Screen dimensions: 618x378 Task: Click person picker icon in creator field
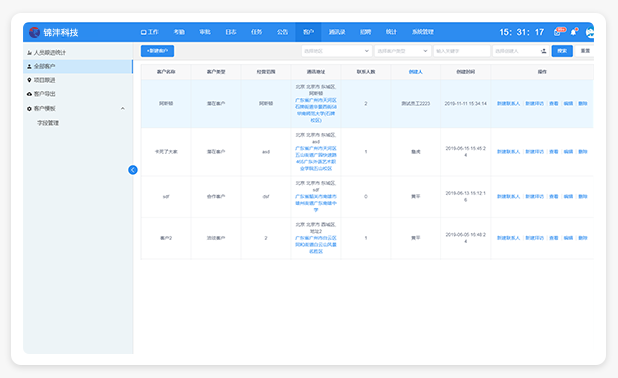pyautogui.click(x=544, y=51)
